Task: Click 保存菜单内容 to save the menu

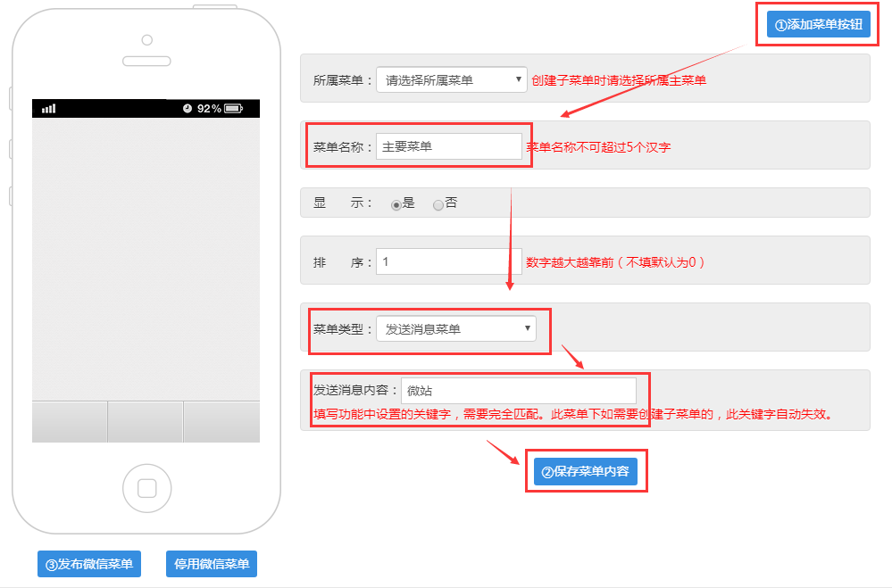Action: tap(585, 471)
